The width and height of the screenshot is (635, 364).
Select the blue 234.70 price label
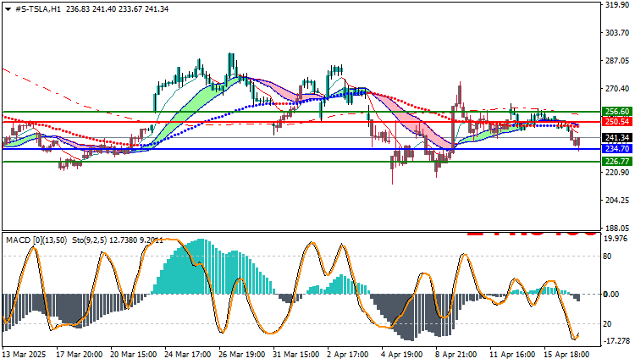pos(616,149)
